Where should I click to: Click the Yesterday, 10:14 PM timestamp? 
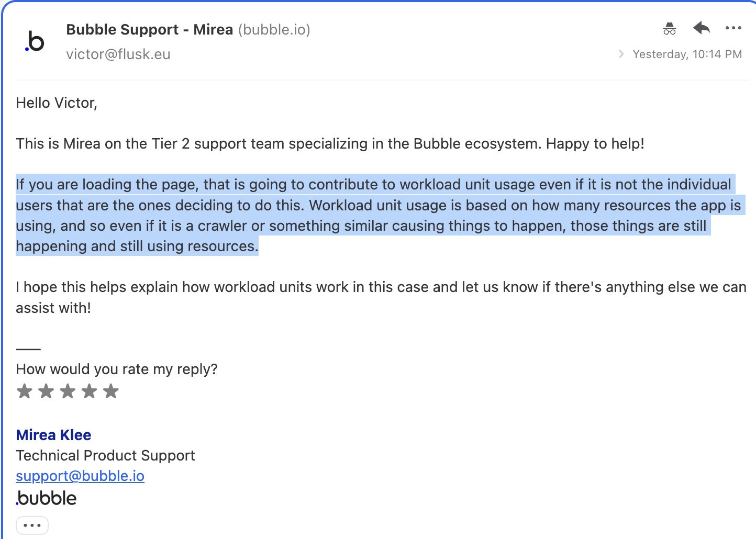(687, 54)
